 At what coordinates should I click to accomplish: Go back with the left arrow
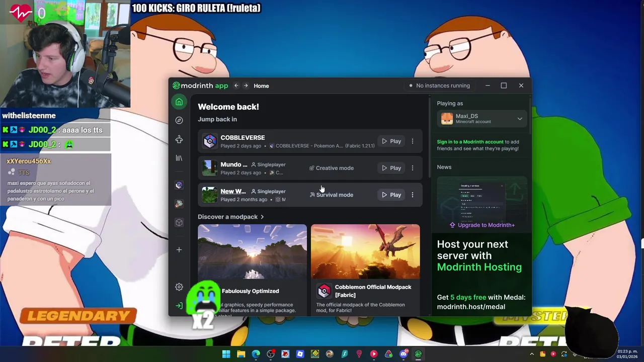pyautogui.click(x=236, y=85)
